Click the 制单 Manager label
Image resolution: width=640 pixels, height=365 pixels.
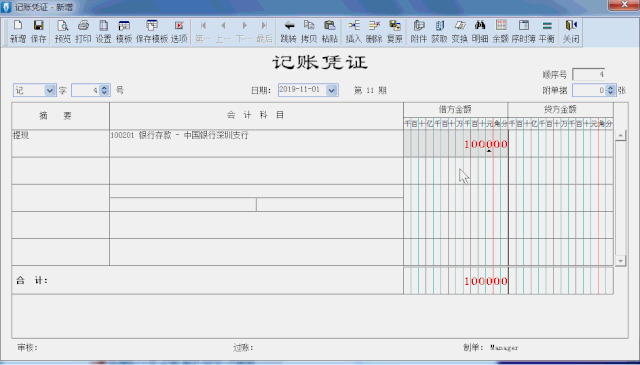pos(490,348)
